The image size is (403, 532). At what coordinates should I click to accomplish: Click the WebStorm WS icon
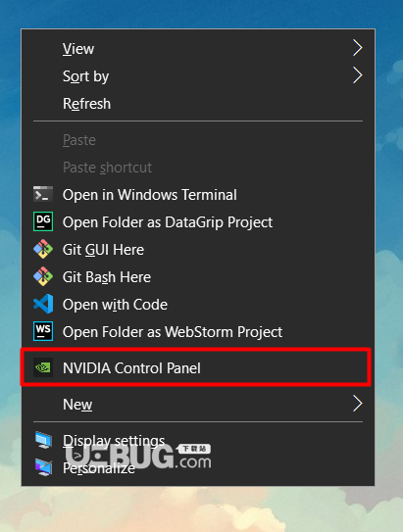click(43, 331)
